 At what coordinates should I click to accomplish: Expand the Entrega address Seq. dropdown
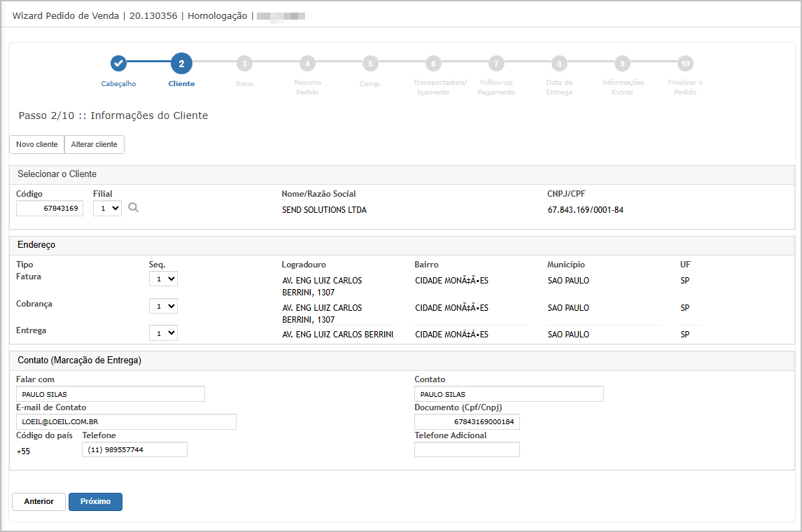click(x=163, y=333)
